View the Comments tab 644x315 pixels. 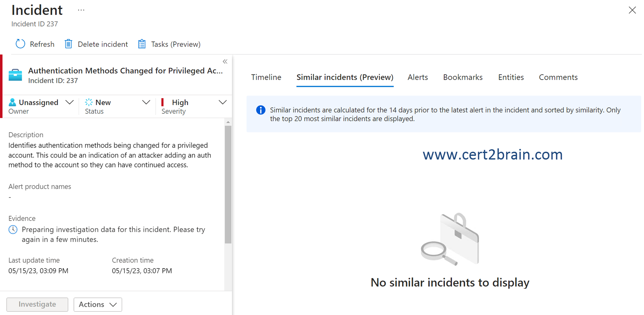(558, 77)
